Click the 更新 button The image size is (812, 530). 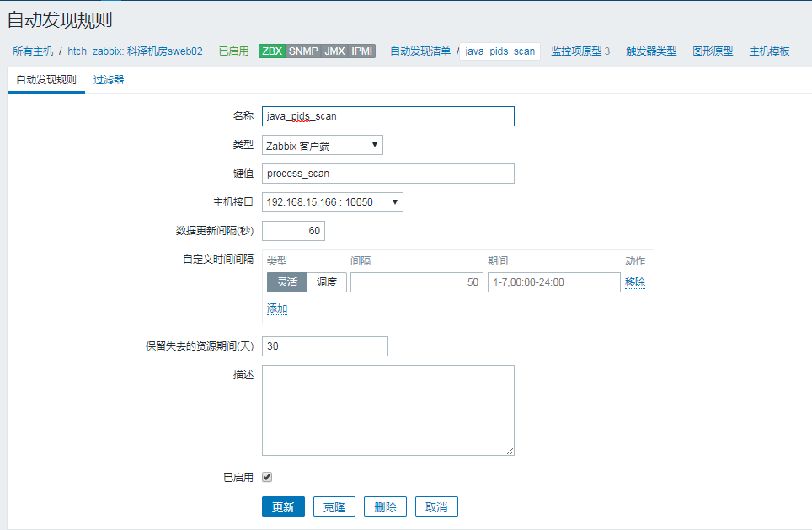click(x=283, y=506)
